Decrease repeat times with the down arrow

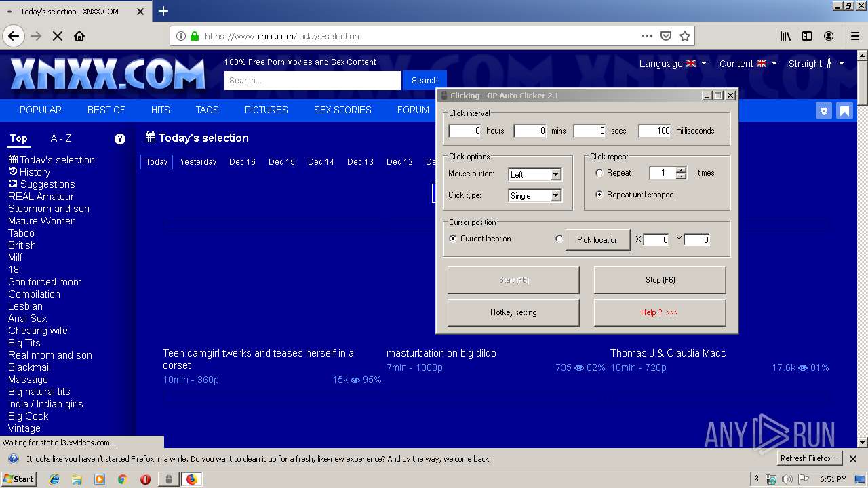click(682, 176)
